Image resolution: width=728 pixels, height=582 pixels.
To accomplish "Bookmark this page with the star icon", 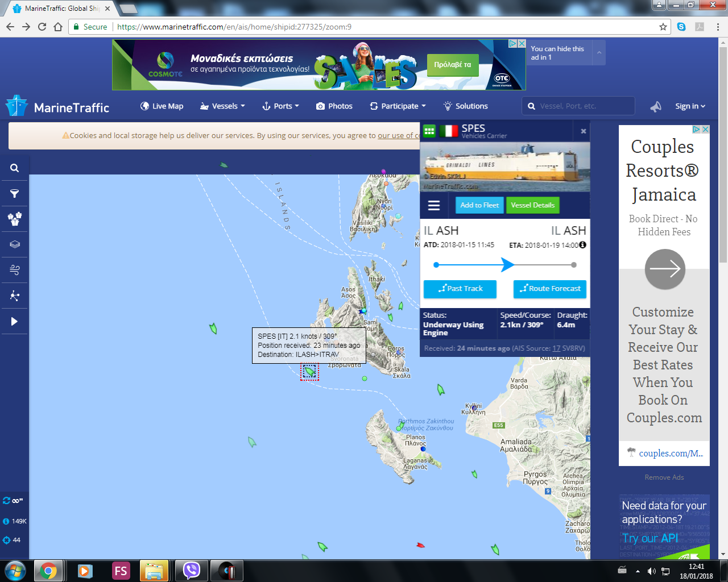I will point(663,27).
